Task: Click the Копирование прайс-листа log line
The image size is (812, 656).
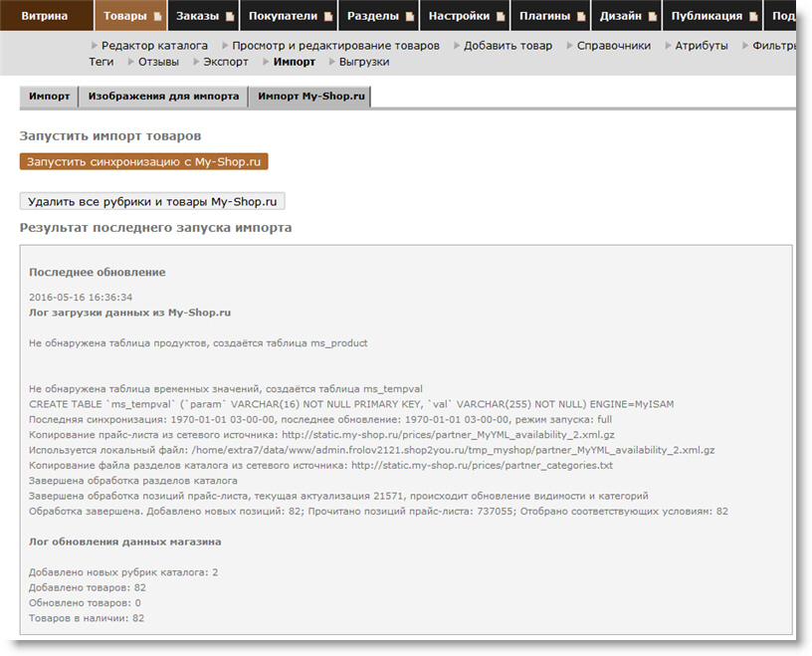Action: coord(322,435)
